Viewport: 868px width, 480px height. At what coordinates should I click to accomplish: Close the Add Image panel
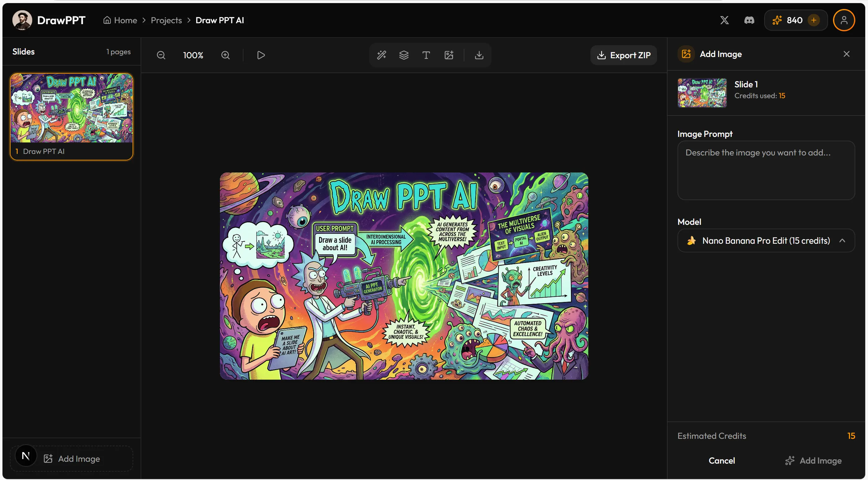point(846,54)
